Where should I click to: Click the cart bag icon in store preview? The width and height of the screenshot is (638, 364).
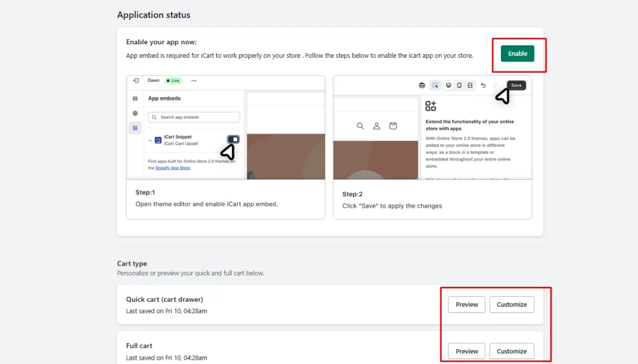pyautogui.click(x=393, y=126)
